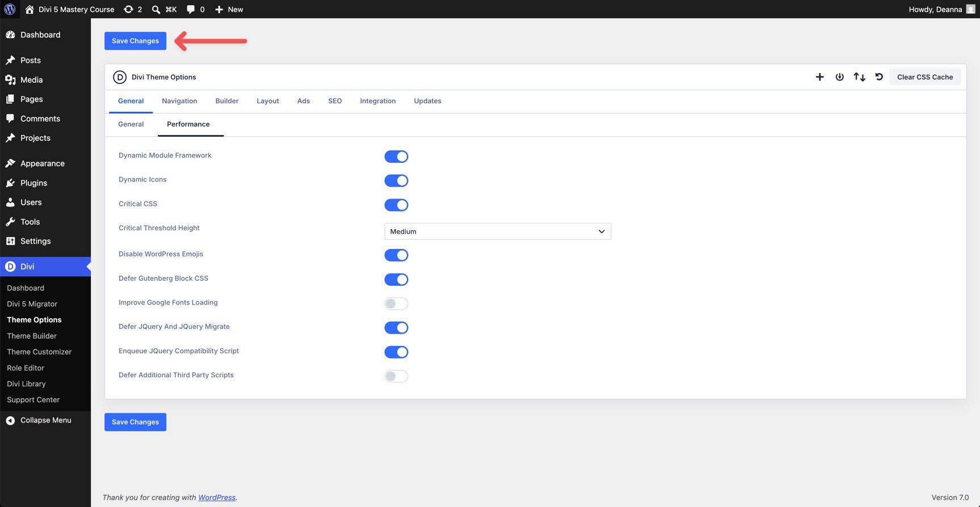The image size is (980, 507).
Task: Click the Dashboard gauge icon in sidebar
Action: point(10,35)
